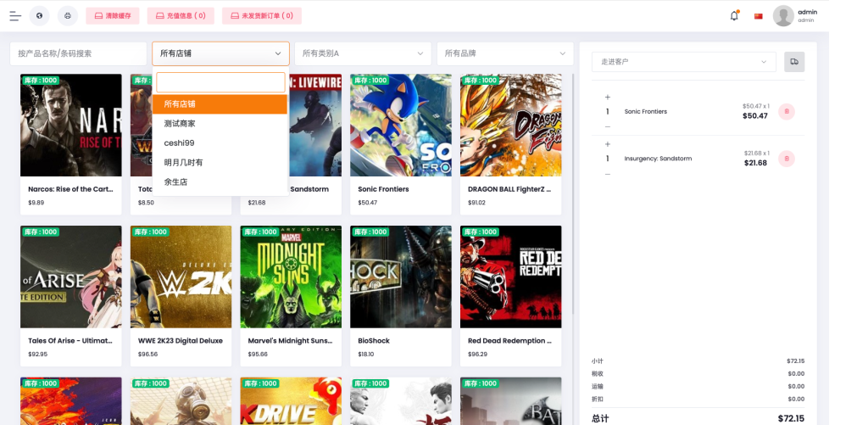Open the 走进客户 customer dropdown

click(684, 62)
